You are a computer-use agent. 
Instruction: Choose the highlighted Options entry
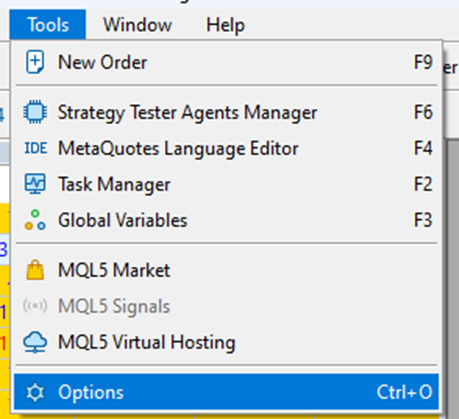coord(226,392)
